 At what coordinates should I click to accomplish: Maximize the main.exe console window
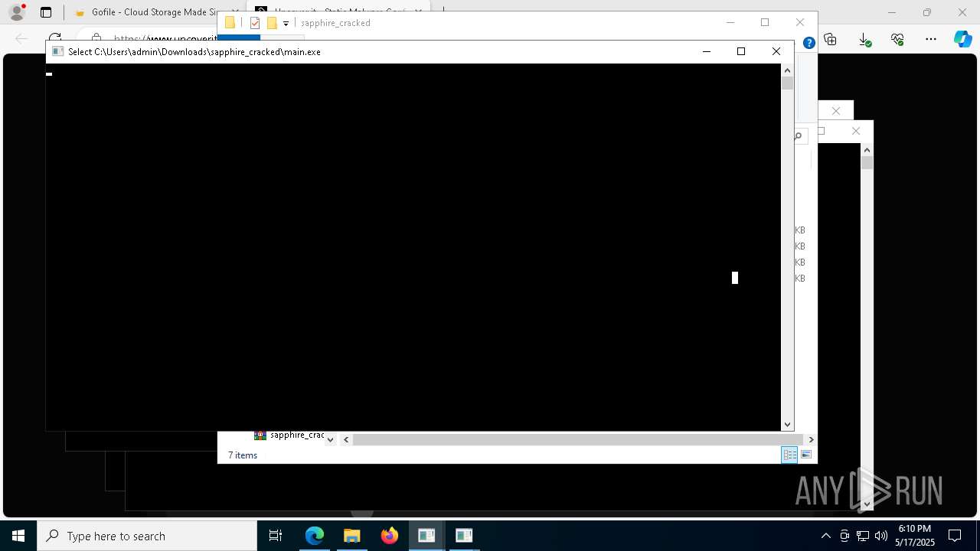click(740, 51)
